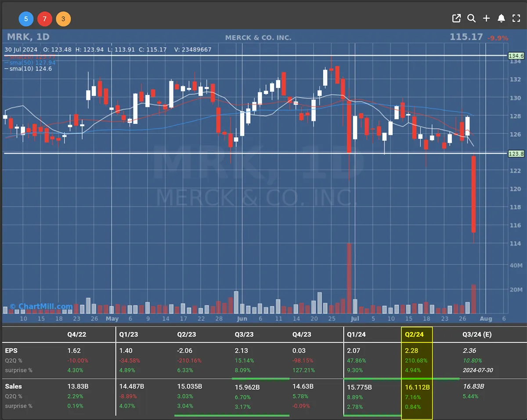Click Sales value 15.775B
This screenshot has height=420, width=527.
(359, 387)
